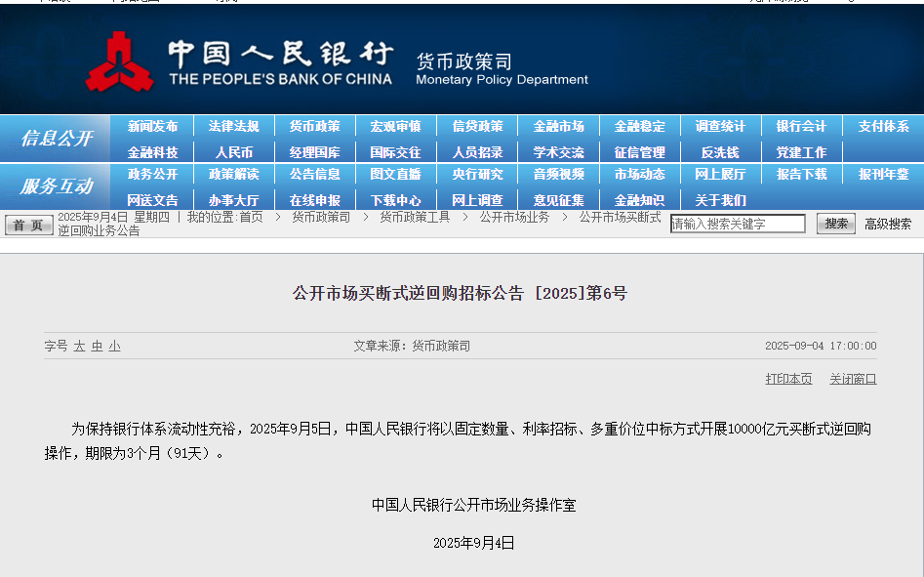Open 网上调查 navigation item

[x=477, y=200]
